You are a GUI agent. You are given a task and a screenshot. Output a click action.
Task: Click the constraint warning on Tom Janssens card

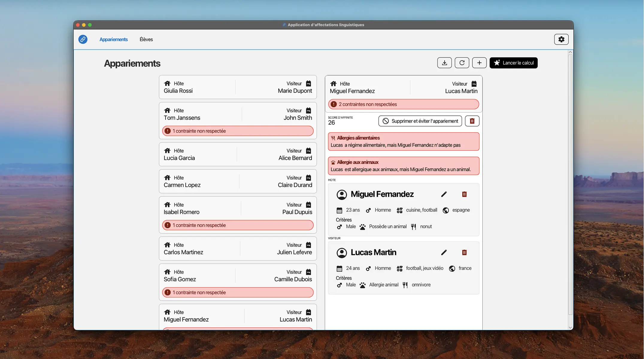point(237,131)
